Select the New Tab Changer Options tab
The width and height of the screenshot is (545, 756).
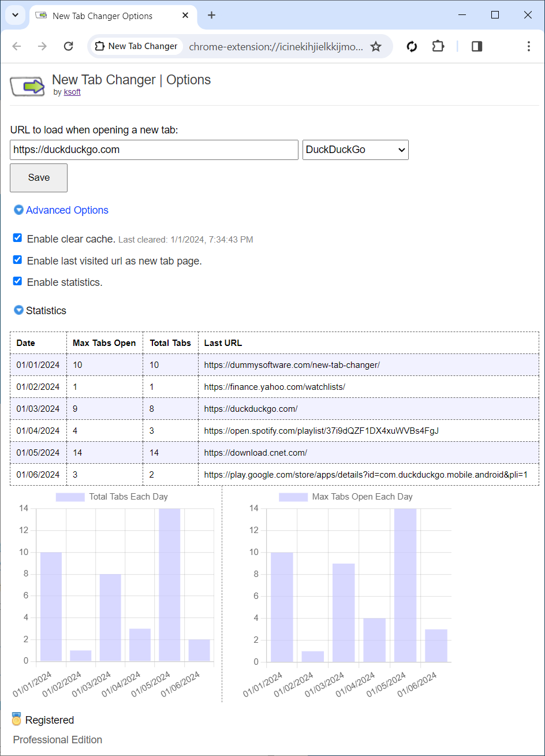[110, 16]
